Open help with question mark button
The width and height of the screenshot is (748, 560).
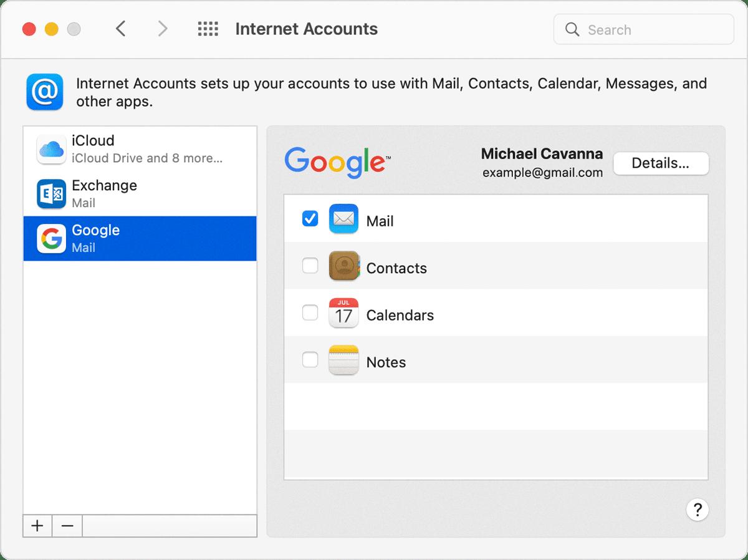[x=698, y=509]
